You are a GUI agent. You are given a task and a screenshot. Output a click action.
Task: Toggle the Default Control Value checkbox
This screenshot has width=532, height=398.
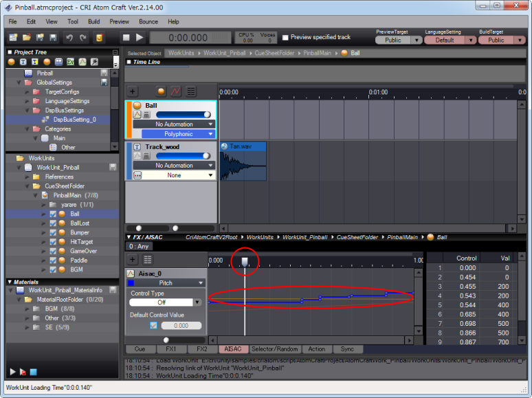153,325
